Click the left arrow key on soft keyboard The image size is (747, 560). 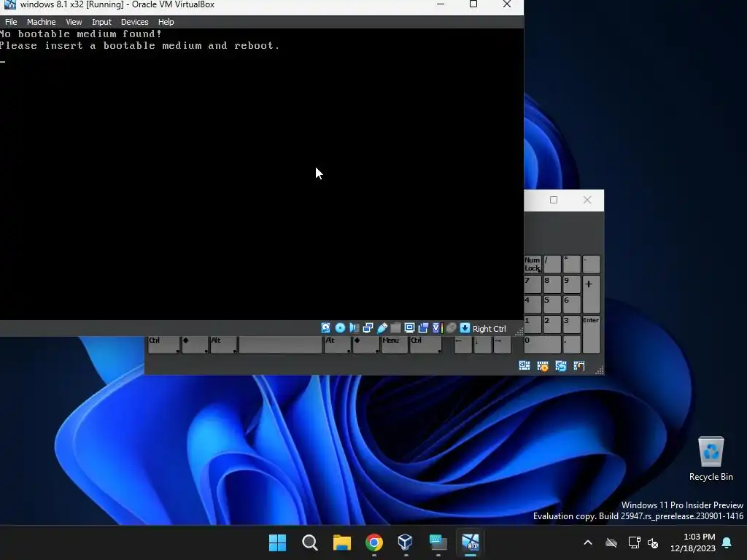click(x=463, y=345)
